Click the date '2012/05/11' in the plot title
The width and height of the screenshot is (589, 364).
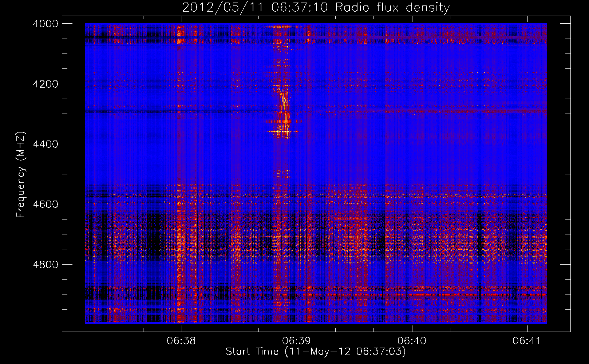click(x=222, y=7)
